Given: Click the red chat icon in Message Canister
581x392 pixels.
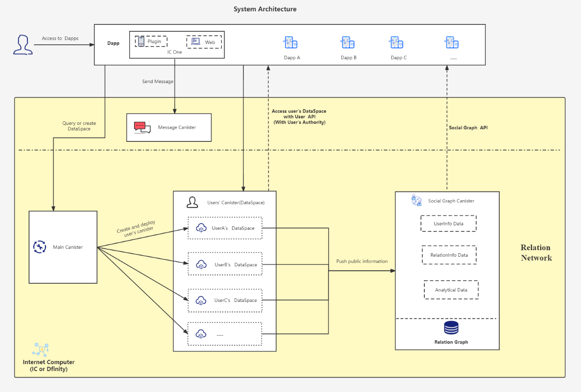Looking at the screenshot, I should pyautogui.click(x=142, y=127).
